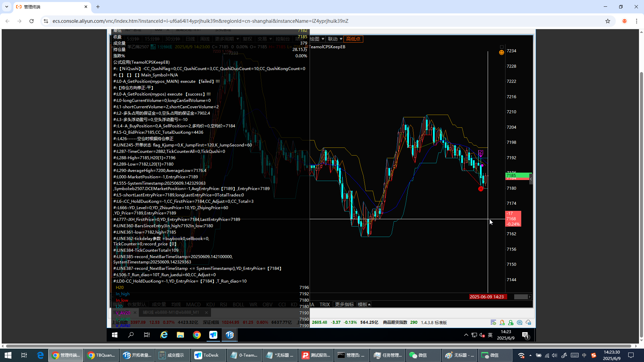This screenshot has height=362, width=644.
Task: Switch to ToDesk in host taskbar
Action: 208,355
